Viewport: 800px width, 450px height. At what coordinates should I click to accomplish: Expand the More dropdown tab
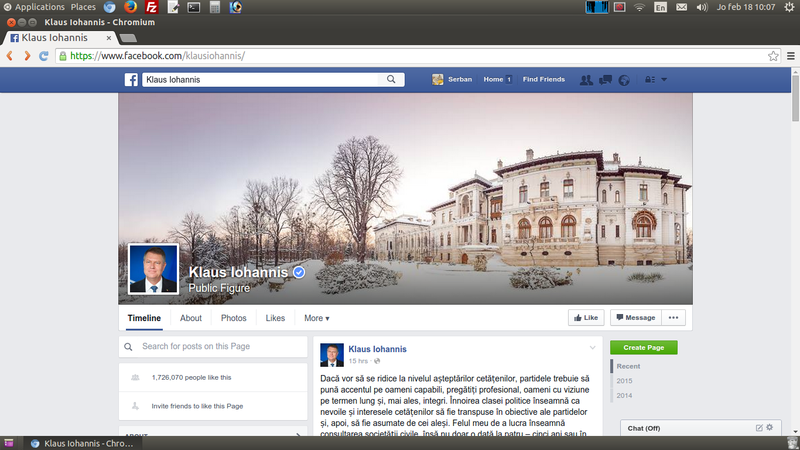point(317,318)
